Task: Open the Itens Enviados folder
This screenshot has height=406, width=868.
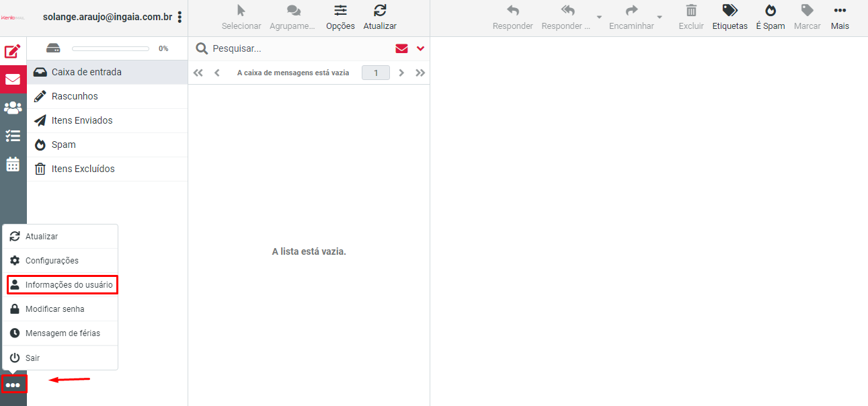Action: click(x=107, y=120)
